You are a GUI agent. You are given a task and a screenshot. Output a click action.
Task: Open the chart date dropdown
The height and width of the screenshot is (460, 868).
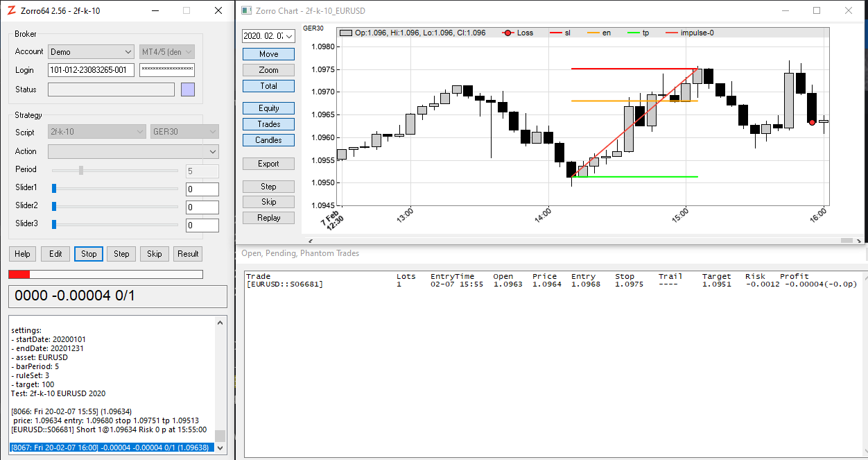pyautogui.click(x=268, y=36)
